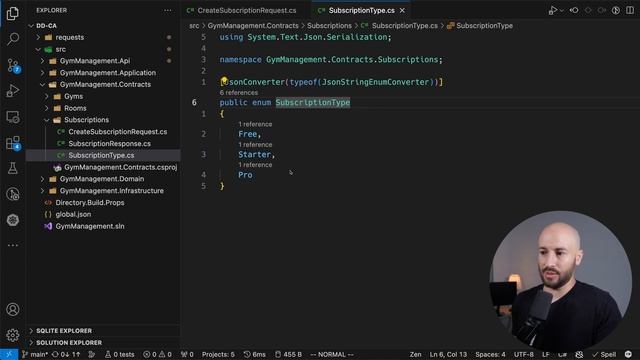Viewport: 640px width, 360px height.
Task: Open the Remote Explorer view
Action: tap(13, 117)
